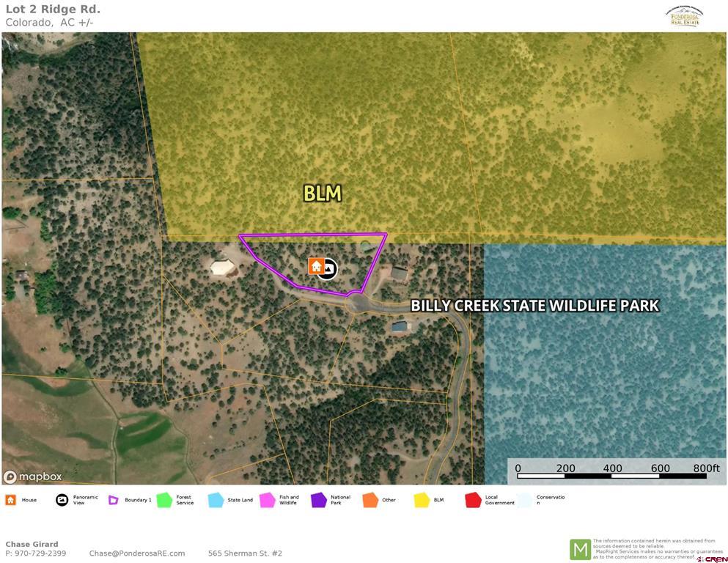Select the red Local Government swatch

(474, 500)
